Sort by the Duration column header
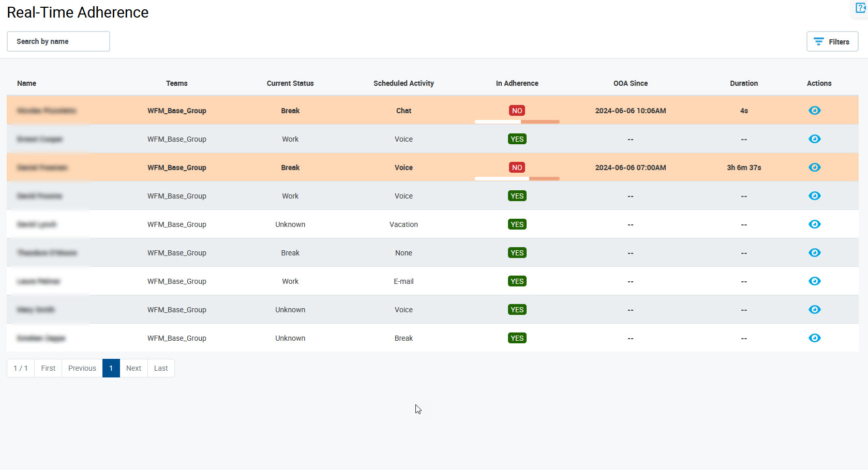The height and width of the screenshot is (470, 868). pos(743,83)
